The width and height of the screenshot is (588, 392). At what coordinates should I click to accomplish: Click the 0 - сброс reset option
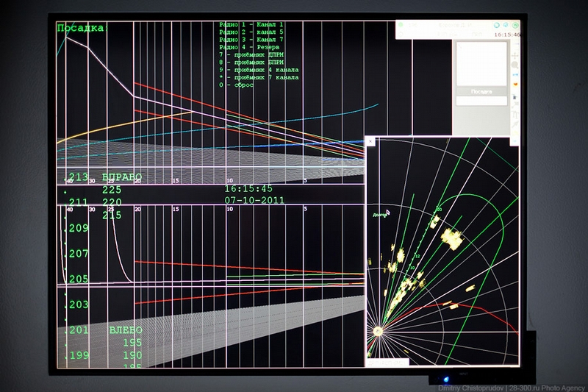237,85
